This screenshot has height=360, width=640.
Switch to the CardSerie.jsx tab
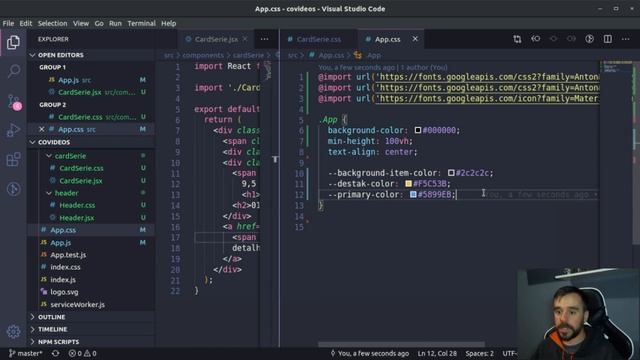pos(216,39)
